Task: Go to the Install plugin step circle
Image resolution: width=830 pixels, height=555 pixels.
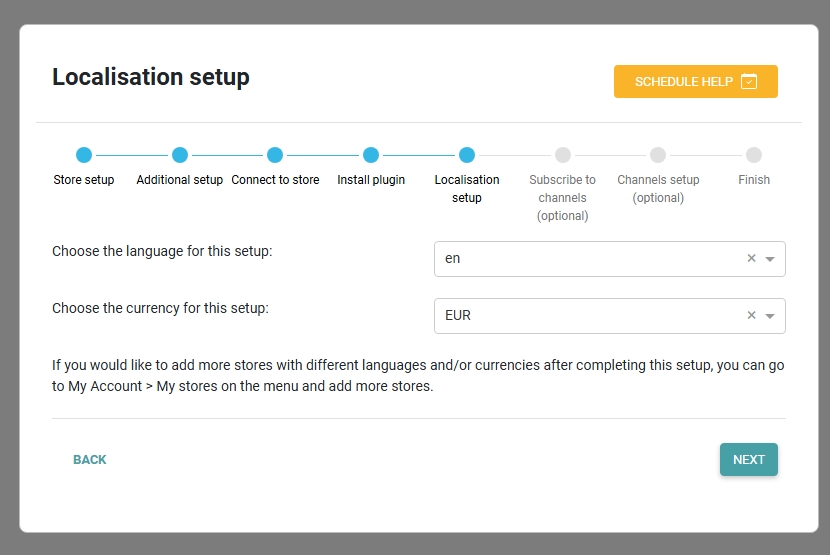Action: 371,155
